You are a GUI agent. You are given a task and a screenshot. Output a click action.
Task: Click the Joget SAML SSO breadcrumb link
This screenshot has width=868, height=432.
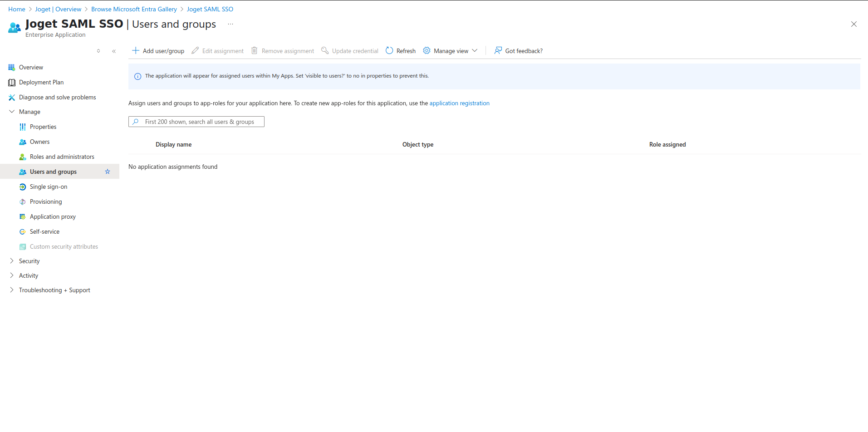pos(210,9)
